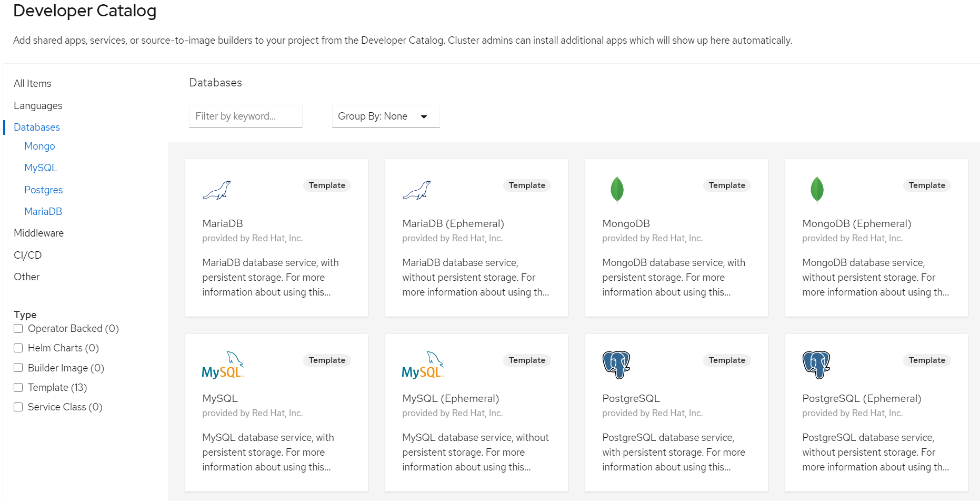Open the Middleware category
Viewport: 980px width, 501px height.
coord(38,233)
